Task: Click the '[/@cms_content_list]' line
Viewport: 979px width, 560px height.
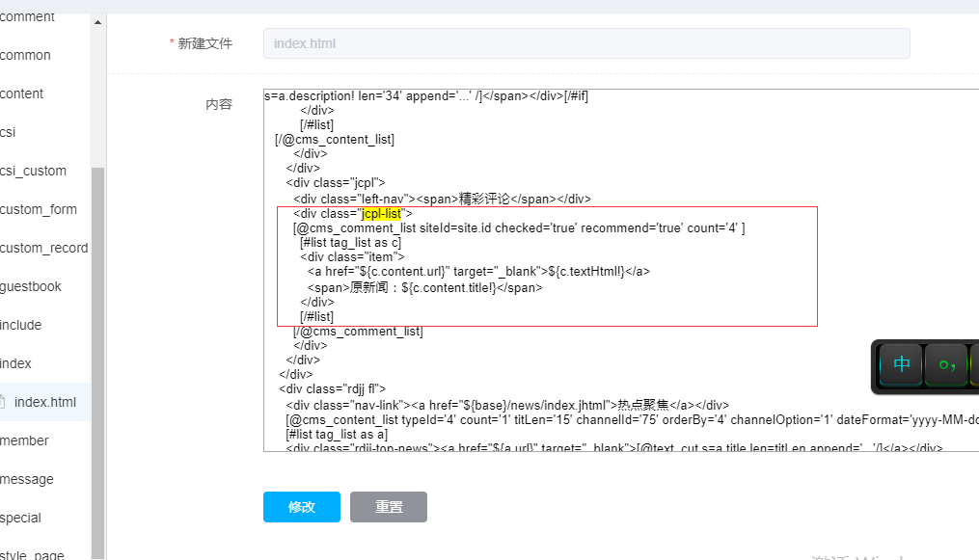Action: point(335,140)
